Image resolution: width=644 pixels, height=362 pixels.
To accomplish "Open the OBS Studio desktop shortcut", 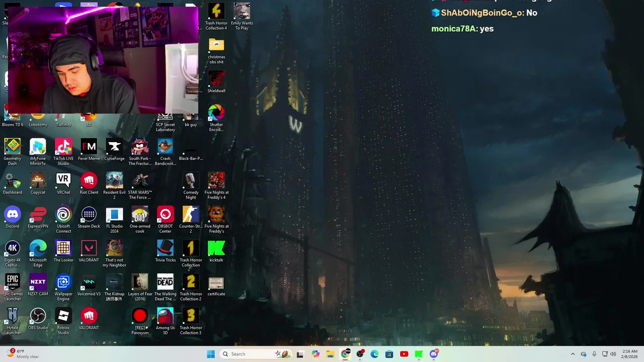I will tap(38, 318).
